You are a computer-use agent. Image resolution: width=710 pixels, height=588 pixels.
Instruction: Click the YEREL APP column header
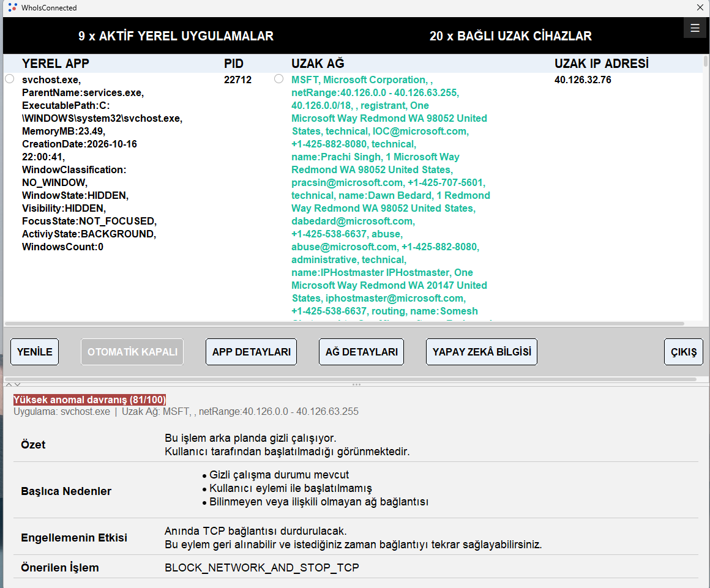click(56, 64)
